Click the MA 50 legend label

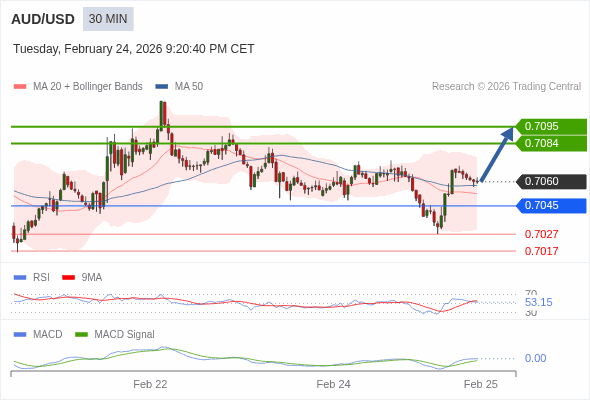pos(189,87)
